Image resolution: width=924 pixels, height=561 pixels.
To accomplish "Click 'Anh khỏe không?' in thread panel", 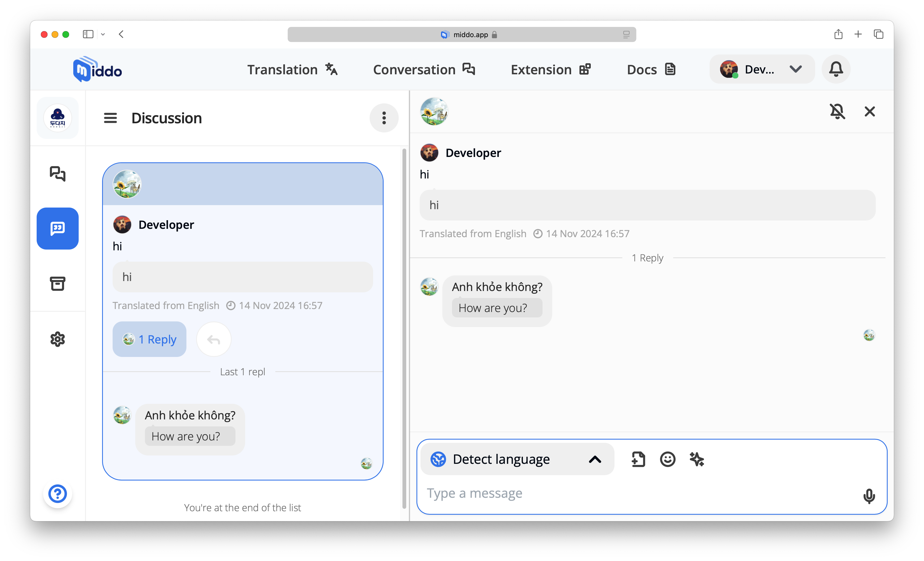I will pyautogui.click(x=497, y=287).
